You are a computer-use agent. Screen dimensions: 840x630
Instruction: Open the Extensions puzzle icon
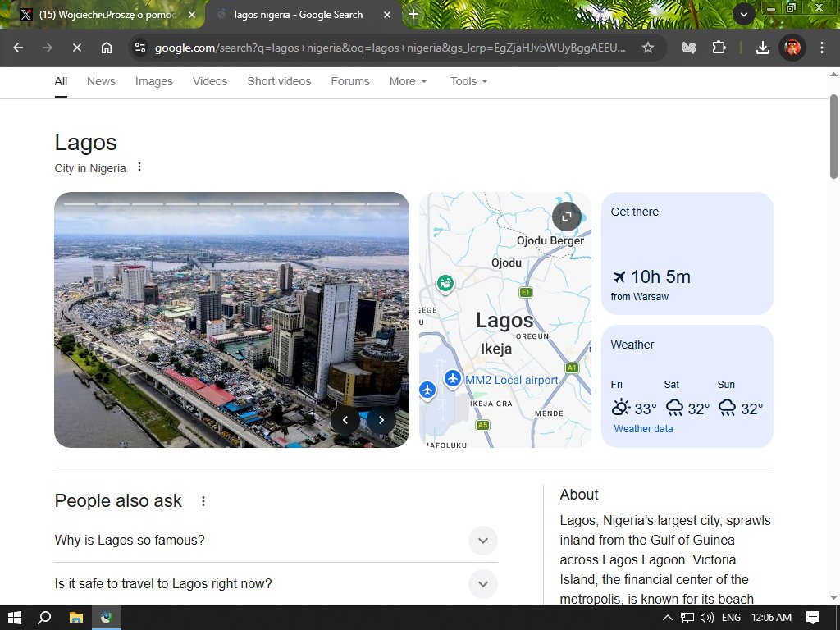coord(719,48)
